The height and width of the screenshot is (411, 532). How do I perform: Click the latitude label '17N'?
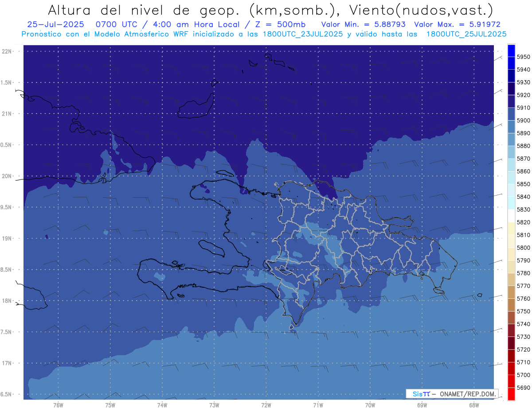click(x=7, y=363)
